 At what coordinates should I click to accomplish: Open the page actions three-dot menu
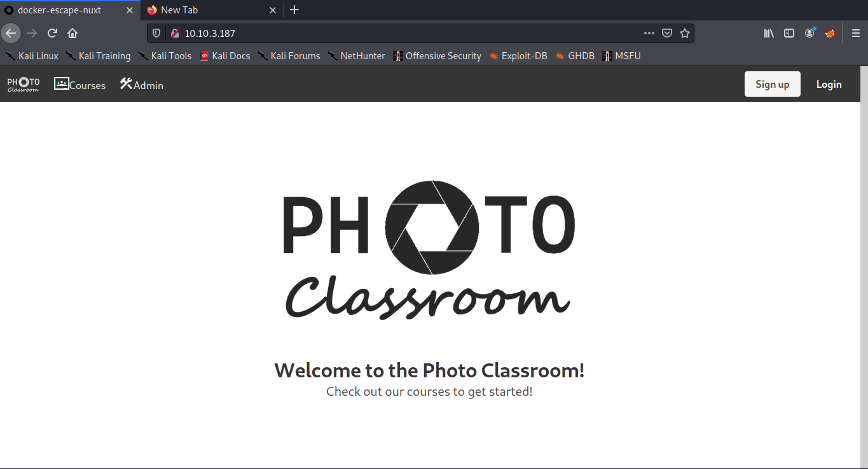(x=649, y=33)
